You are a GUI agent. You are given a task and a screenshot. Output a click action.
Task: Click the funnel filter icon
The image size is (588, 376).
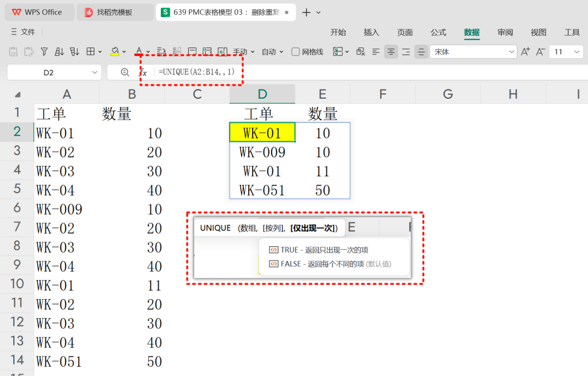(x=44, y=52)
